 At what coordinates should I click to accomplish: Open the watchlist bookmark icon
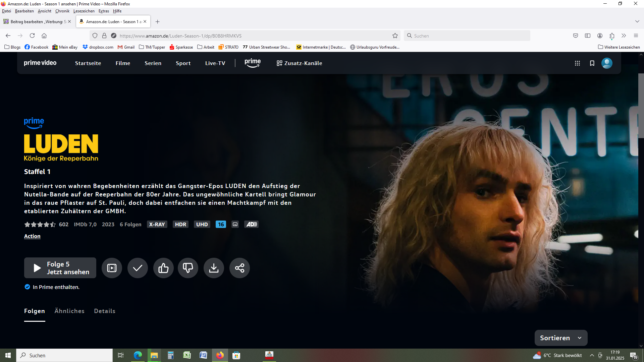click(x=592, y=63)
